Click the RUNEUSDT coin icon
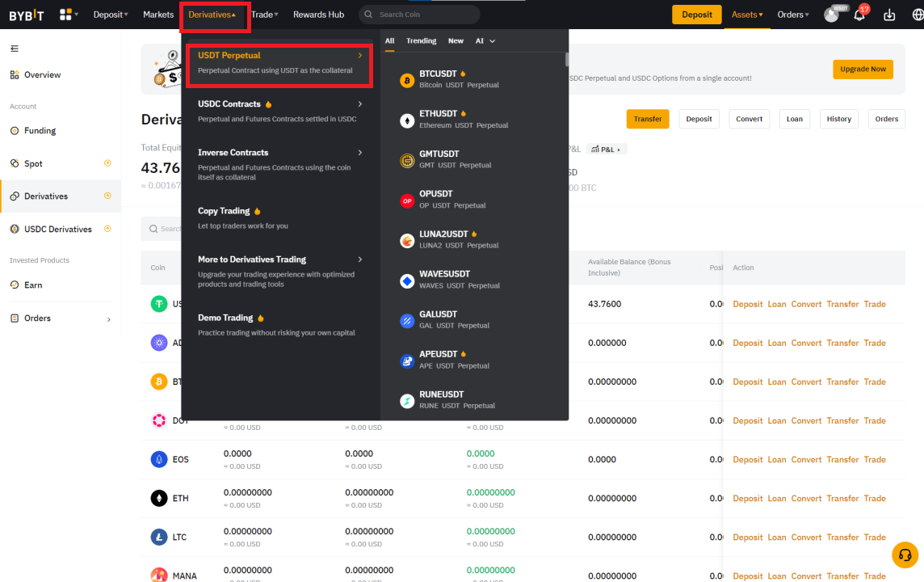Image resolution: width=924 pixels, height=582 pixels. click(406, 401)
